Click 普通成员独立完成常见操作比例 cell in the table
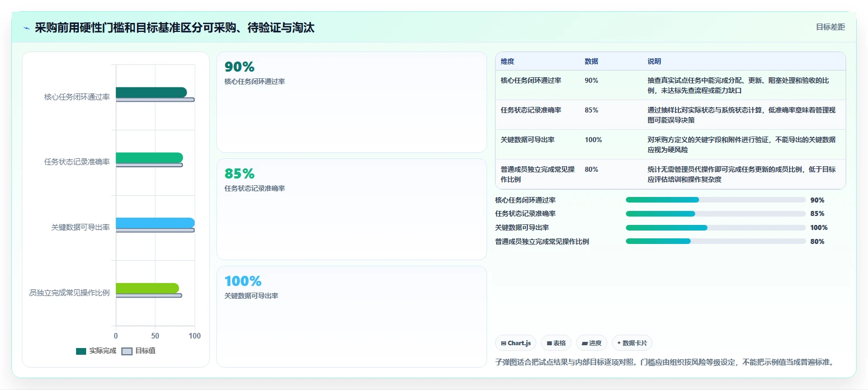This screenshot has height=390, width=868. coord(537,174)
